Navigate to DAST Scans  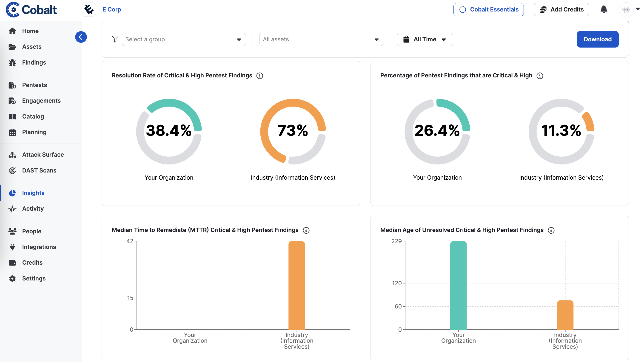tap(39, 170)
